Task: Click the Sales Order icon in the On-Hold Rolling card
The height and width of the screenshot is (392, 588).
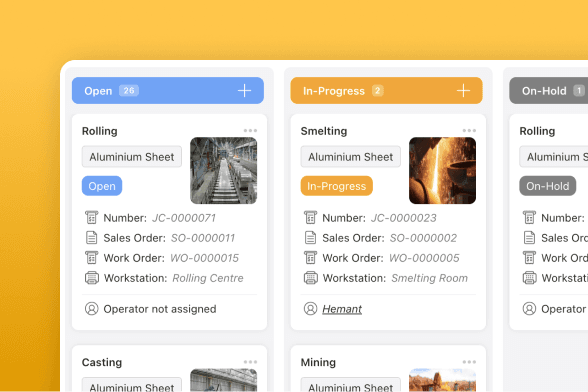Action: tap(530, 238)
